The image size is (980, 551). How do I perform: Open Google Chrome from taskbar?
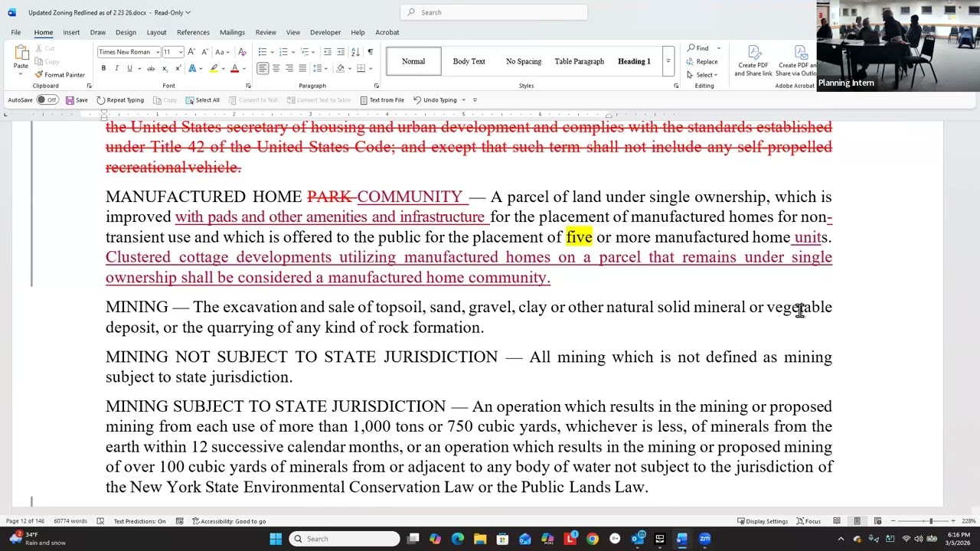click(593, 539)
